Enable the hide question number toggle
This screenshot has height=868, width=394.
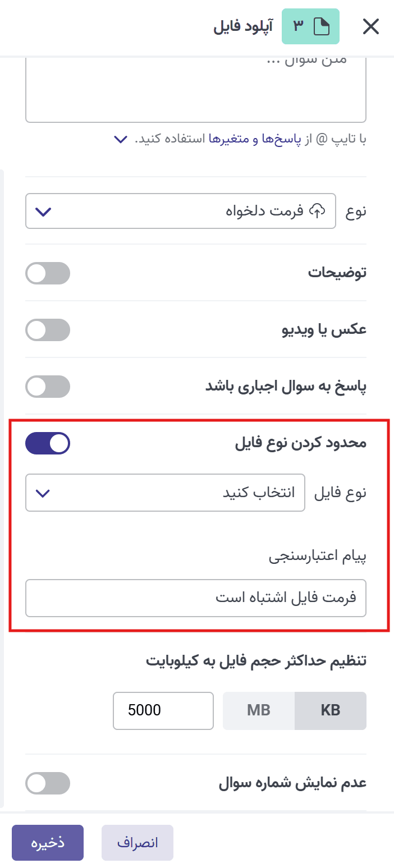pos(48,783)
